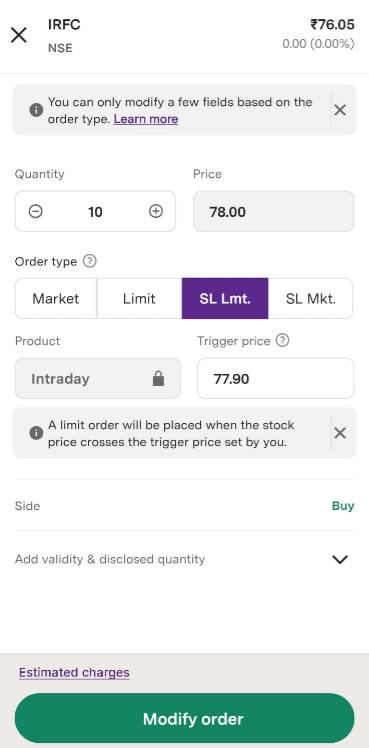The width and height of the screenshot is (369, 748).
Task: Click the info icon beside modify notice
Action: (36, 110)
